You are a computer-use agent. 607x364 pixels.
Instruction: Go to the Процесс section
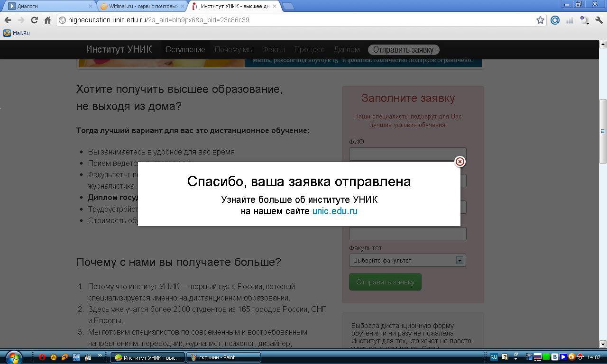pyautogui.click(x=309, y=49)
